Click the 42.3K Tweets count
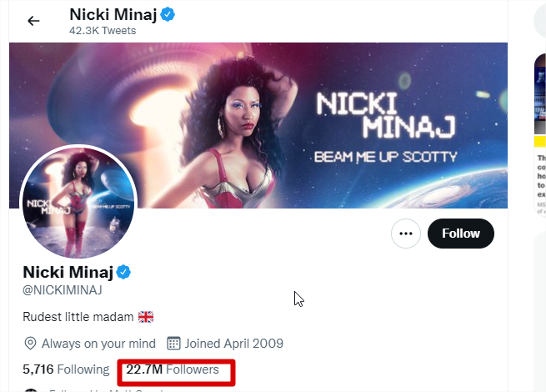 (103, 31)
